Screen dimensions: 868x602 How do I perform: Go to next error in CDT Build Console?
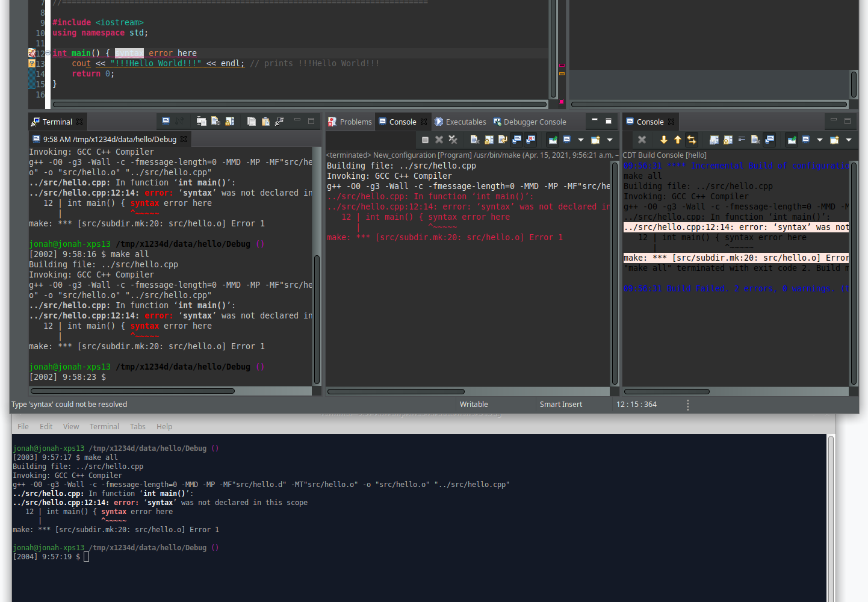663,140
